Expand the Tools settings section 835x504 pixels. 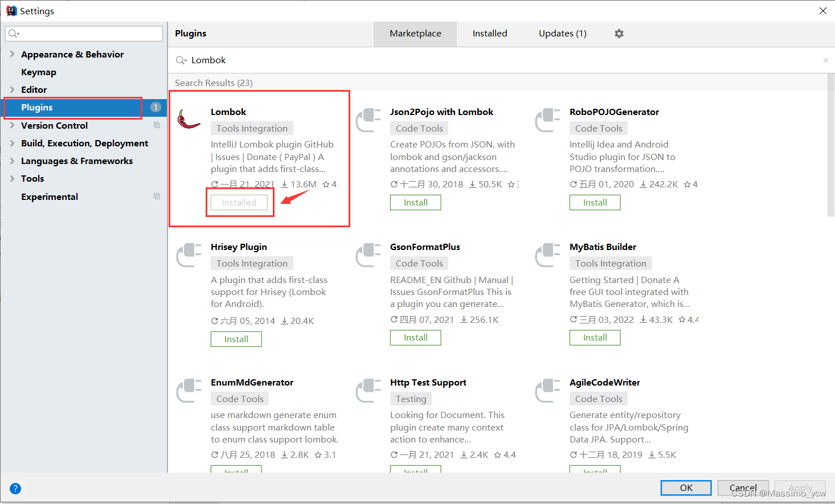12,178
